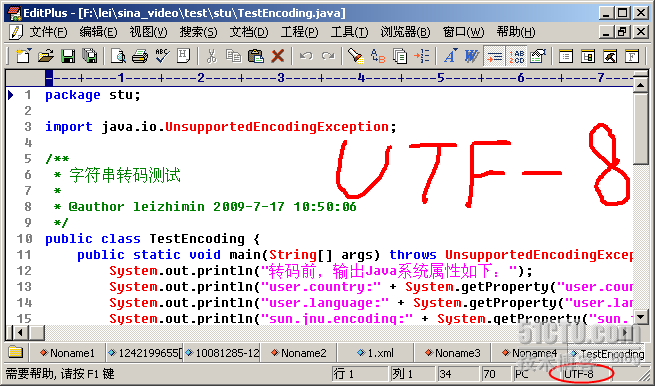Open the 帮助(H) menu
The image size is (655, 386).
pyautogui.click(x=516, y=32)
